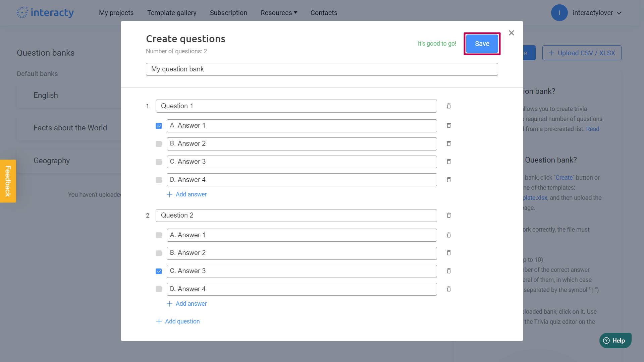644x362 pixels.
Task: Toggle the correct answer checkbox for Answer 4 Question 2
Action: pyautogui.click(x=158, y=290)
